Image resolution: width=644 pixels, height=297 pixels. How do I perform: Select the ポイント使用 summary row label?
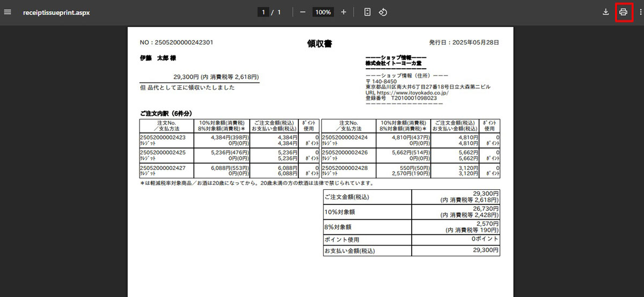click(342, 240)
